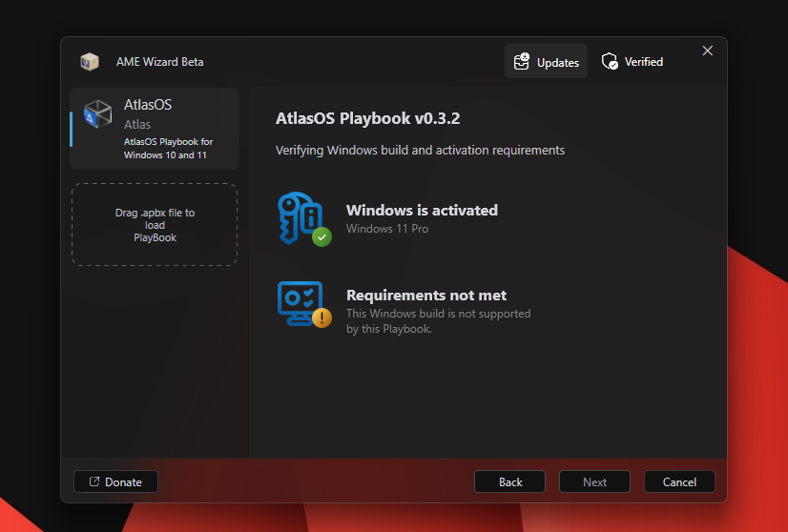Click the Donate button
The width and height of the screenshot is (788, 532).
[115, 481]
